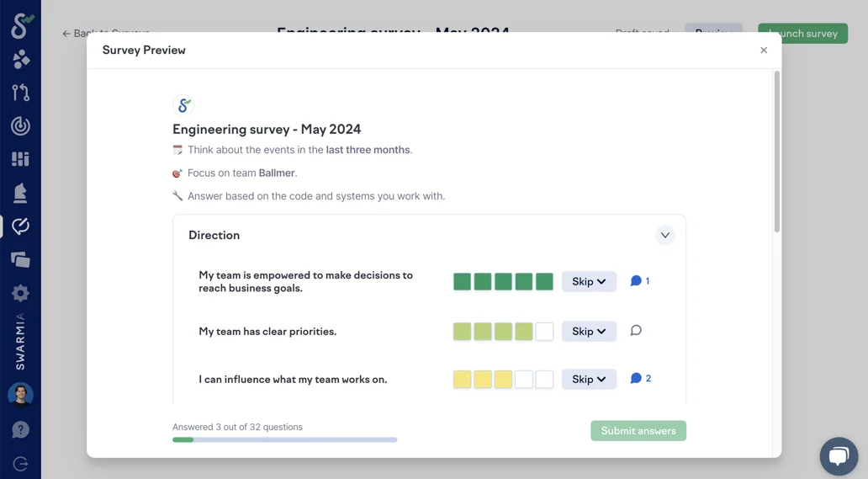868x479 pixels.
Task: Open the settings gear in sidebar
Action: click(21, 293)
